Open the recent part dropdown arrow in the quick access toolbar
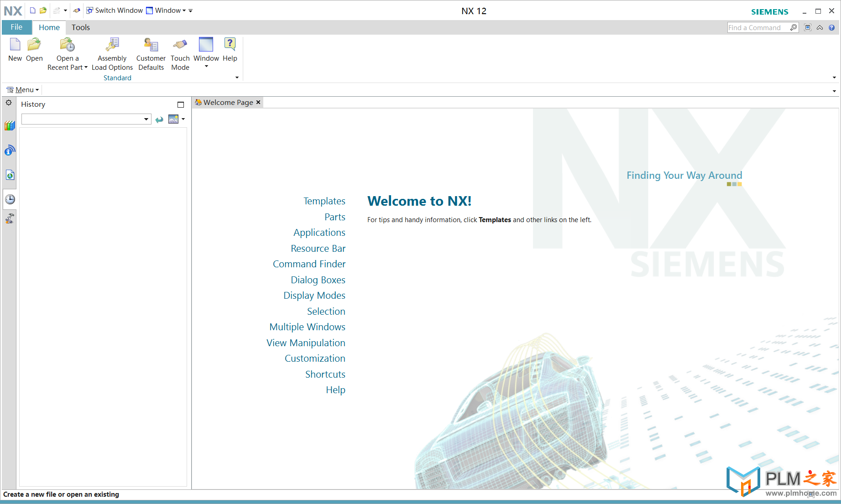This screenshot has height=504, width=841. (x=65, y=10)
